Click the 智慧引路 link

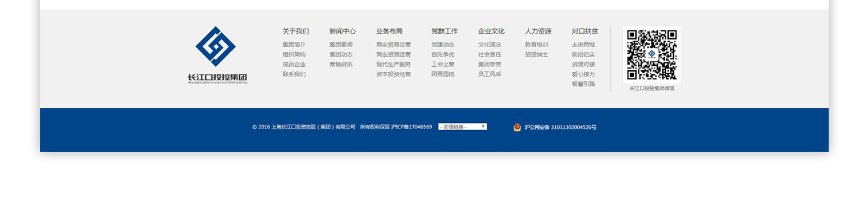tap(583, 84)
